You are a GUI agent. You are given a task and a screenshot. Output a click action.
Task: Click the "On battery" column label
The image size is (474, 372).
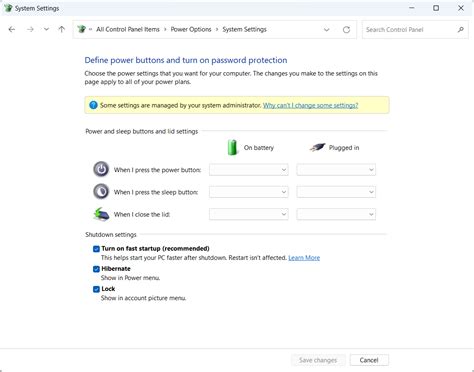point(259,147)
